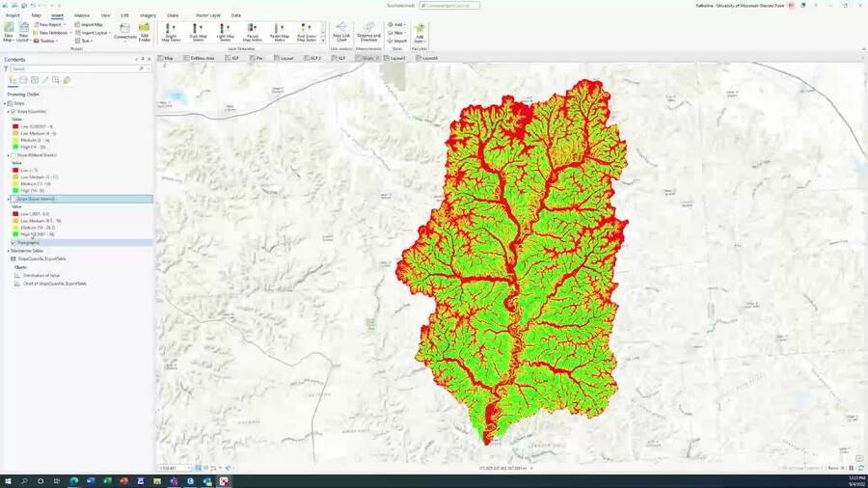The height and width of the screenshot is (488, 868).
Task: Collapse the Standalone Tables group
Action: pos(6,251)
